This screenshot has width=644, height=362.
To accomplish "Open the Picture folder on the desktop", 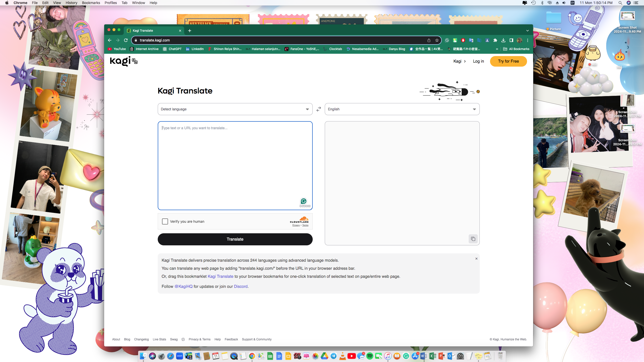I will [x=553, y=21].
